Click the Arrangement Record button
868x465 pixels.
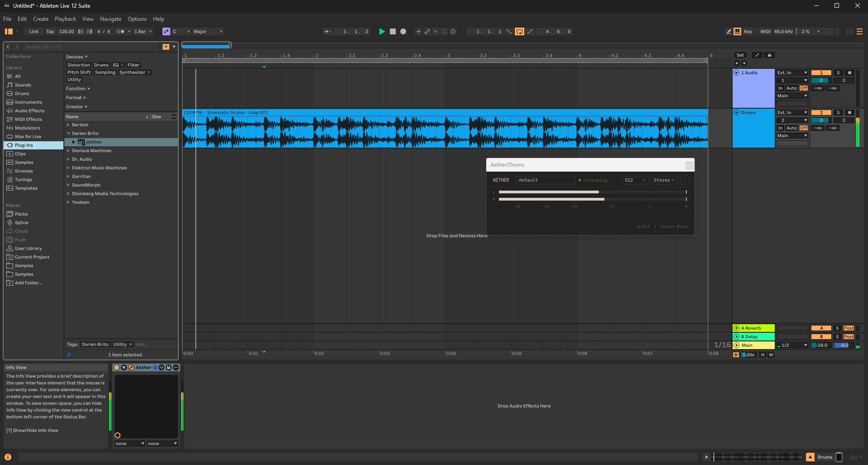pyautogui.click(x=403, y=32)
